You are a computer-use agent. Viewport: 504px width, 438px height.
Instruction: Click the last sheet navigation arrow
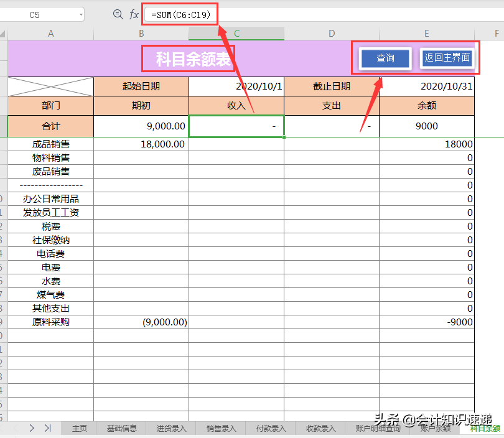point(47,427)
